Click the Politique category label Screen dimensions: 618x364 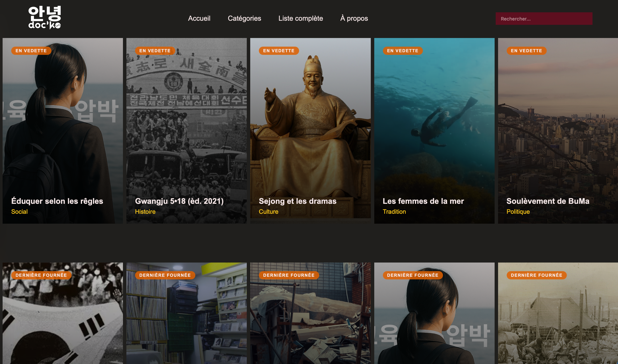tap(518, 212)
